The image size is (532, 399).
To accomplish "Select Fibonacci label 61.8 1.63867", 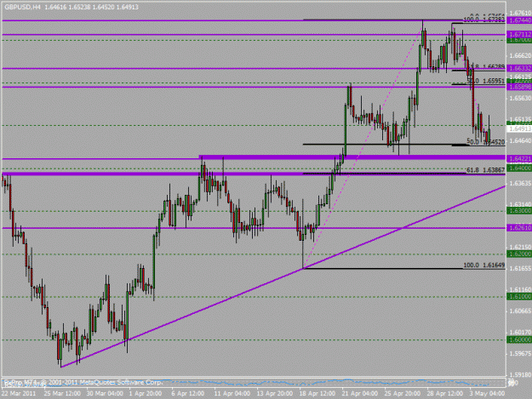I will pyautogui.click(x=485, y=170).
